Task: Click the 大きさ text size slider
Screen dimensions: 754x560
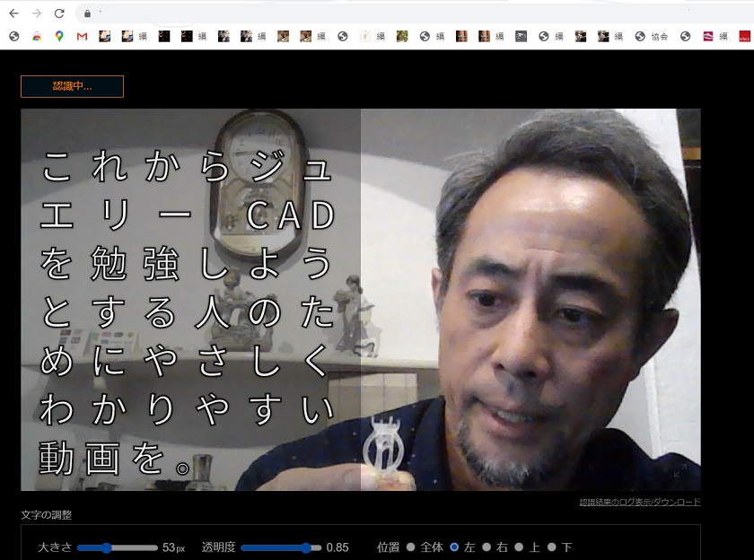Action: coord(117,547)
